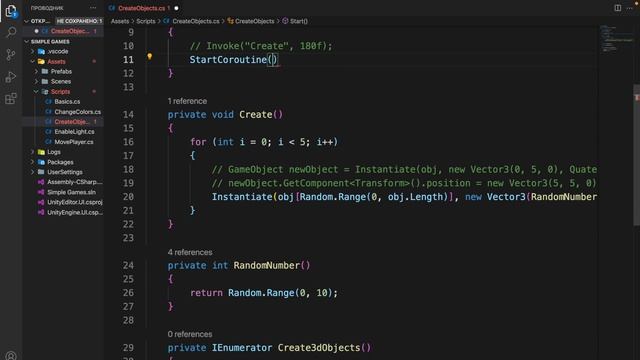Expand the UserSettings folder
Screen dimensions: 640x360
(33, 172)
